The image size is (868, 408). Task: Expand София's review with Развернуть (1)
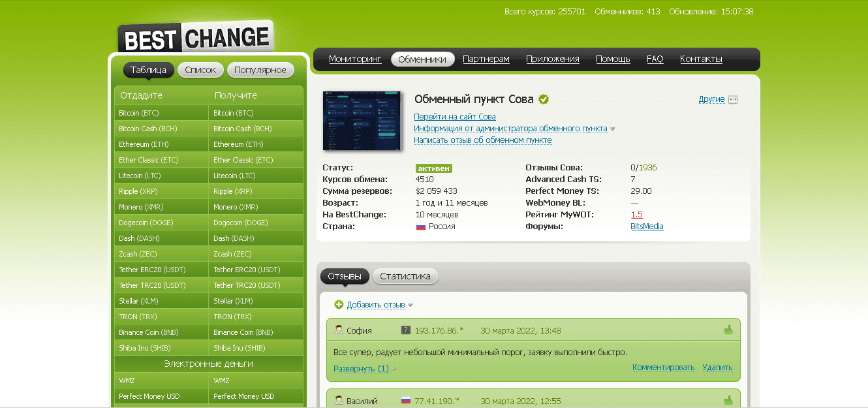point(361,369)
